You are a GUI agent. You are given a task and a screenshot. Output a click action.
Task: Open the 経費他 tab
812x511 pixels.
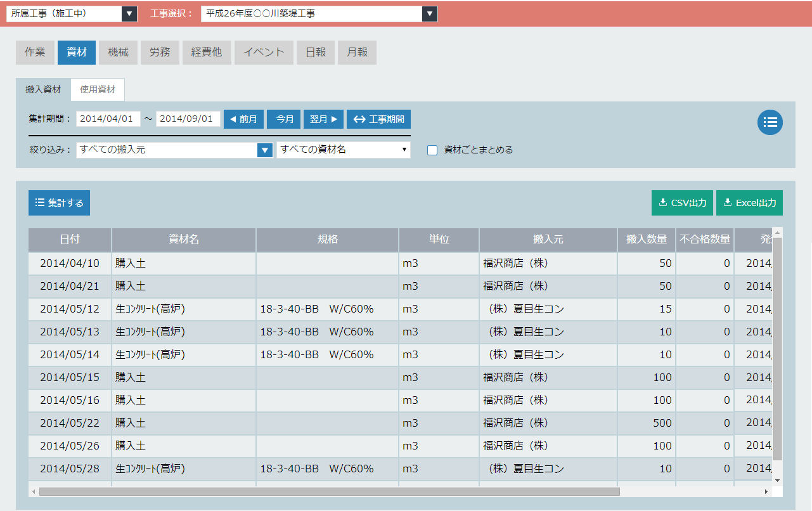[x=207, y=53]
